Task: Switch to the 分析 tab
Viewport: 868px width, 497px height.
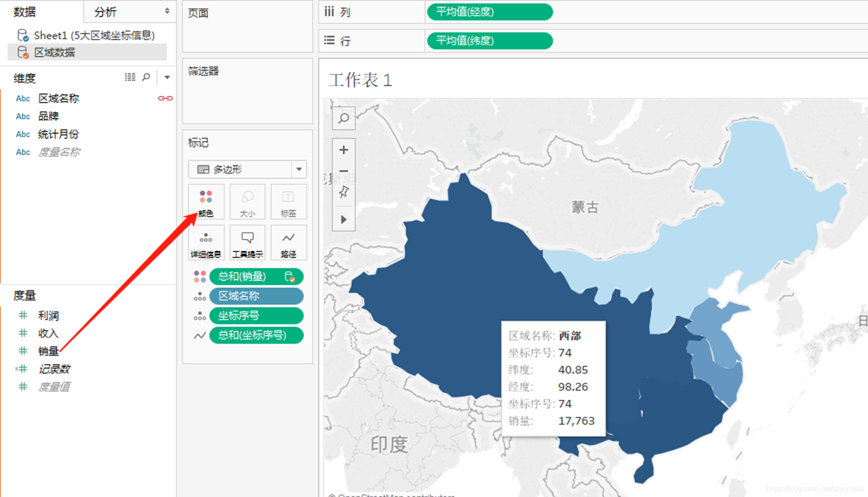Action: coord(106,12)
